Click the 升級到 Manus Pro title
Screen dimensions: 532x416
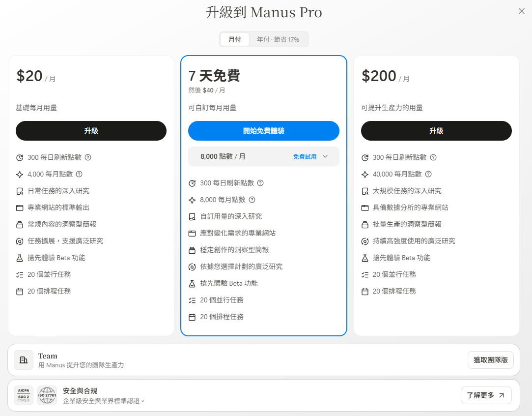pos(264,12)
